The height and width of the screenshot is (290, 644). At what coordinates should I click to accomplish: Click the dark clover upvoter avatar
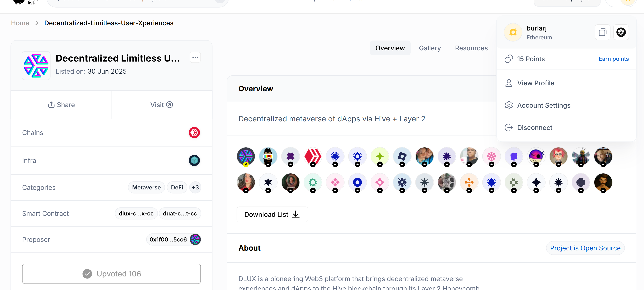pos(581,183)
